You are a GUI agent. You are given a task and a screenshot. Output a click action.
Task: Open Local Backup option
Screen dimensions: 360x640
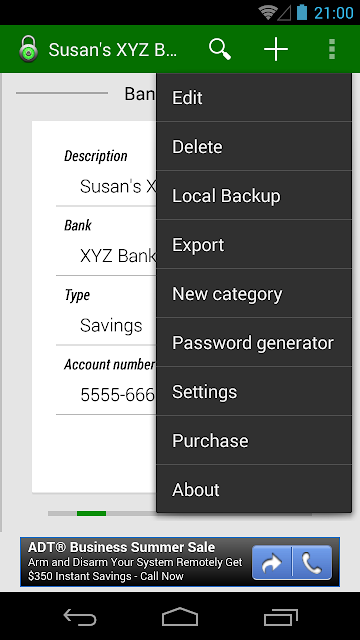pyautogui.click(x=254, y=196)
